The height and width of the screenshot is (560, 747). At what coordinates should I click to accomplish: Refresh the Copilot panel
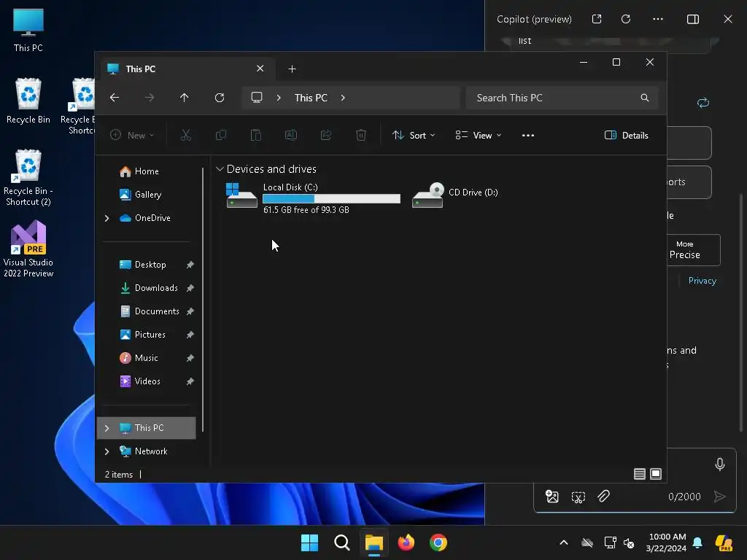pyautogui.click(x=626, y=19)
